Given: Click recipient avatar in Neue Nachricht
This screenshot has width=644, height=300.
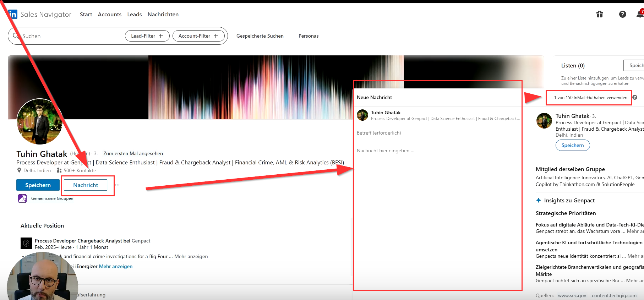Looking at the screenshot, I should coord(362,115).
